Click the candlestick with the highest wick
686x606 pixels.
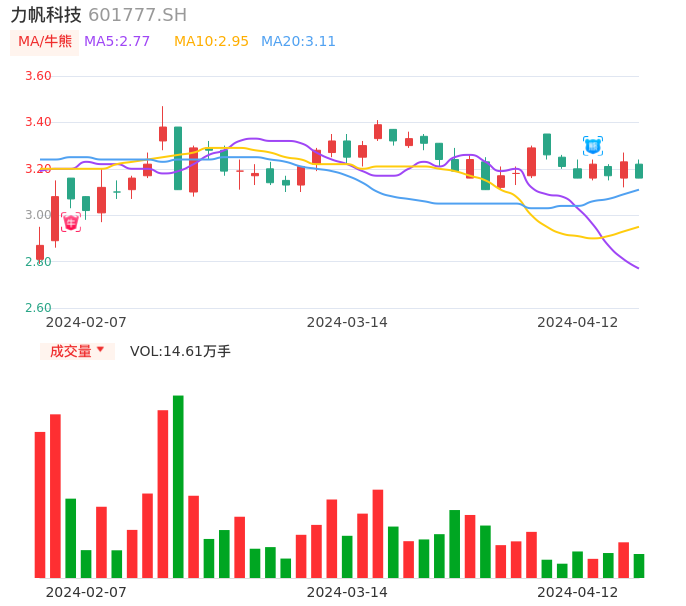click(x=163, y=129)
